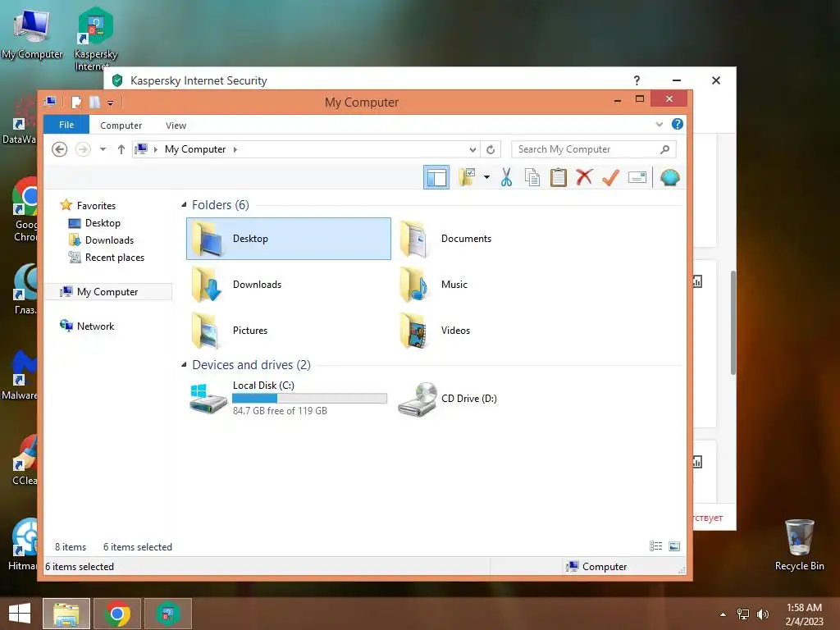Select the Documents folder

[446, 239]
